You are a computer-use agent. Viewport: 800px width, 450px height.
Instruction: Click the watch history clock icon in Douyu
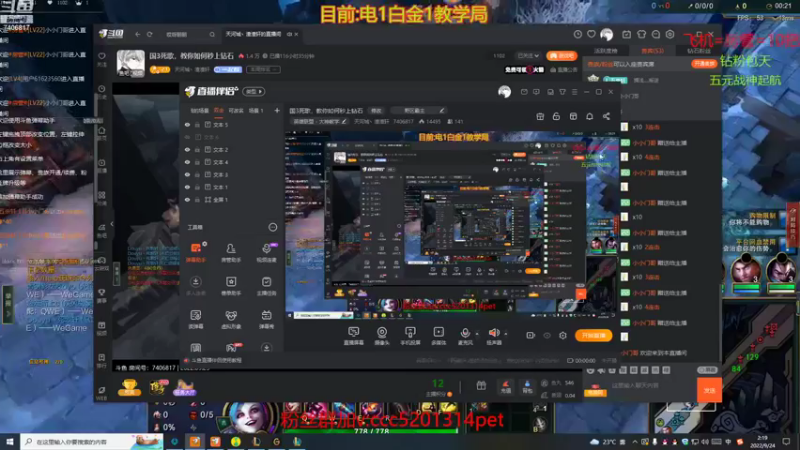pyautogui.click(x=578, y=34)
